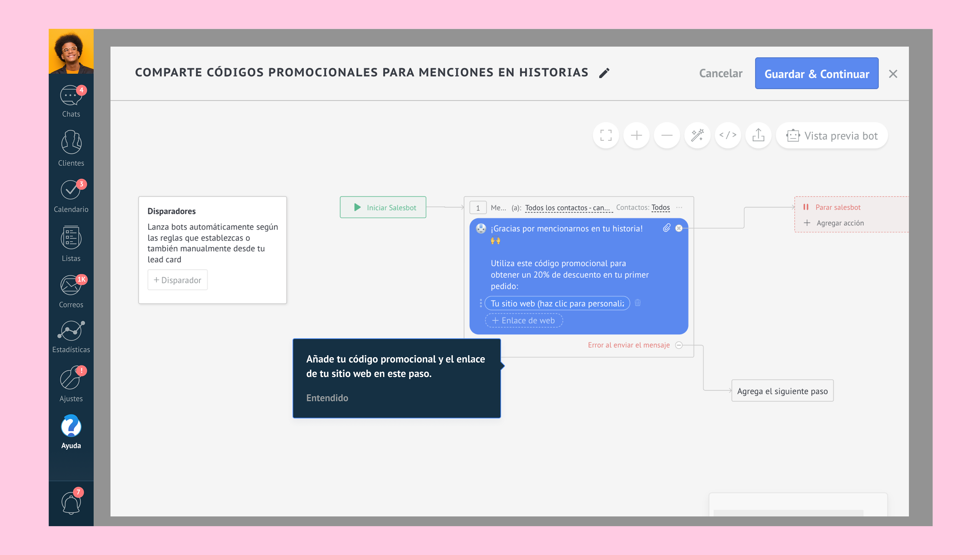Click Guardar & Continuar
Viewport: 980px width, 555px height.
click(x=816, y=73)
